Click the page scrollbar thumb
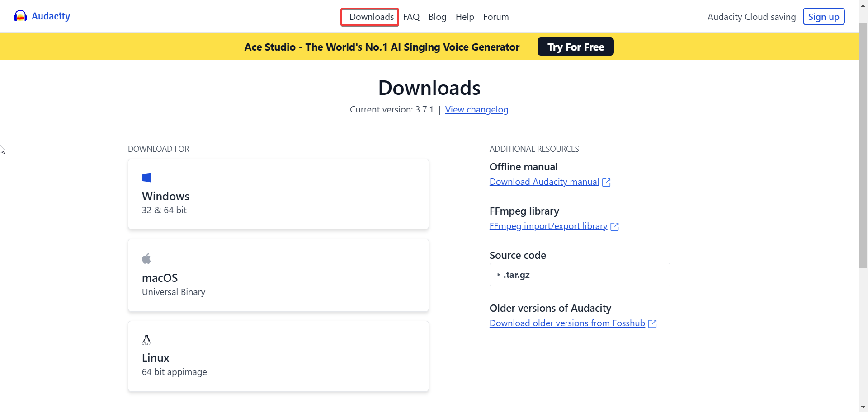Viewport: 868px width, 412px height. [x=863, y=145]
